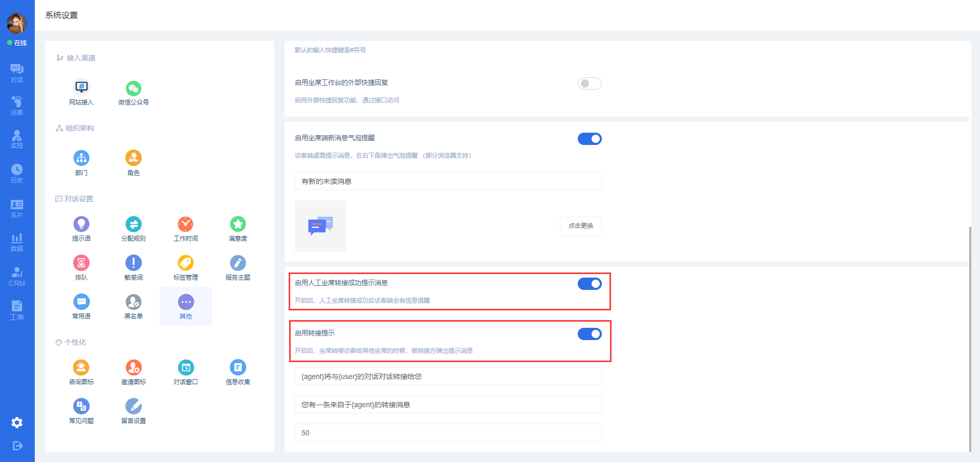Image resolution: width=980 pixels, height=462 pixels.
Task: Go to 对话 in the left sidebar
Action: 17,73
